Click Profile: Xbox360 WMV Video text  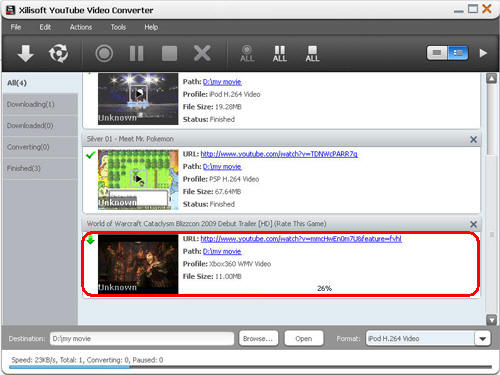227,264
